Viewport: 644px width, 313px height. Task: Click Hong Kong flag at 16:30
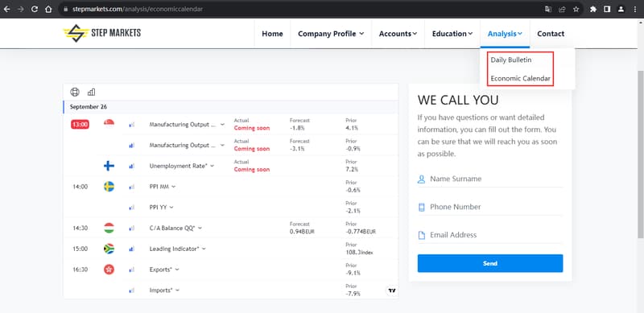[109, 270]
